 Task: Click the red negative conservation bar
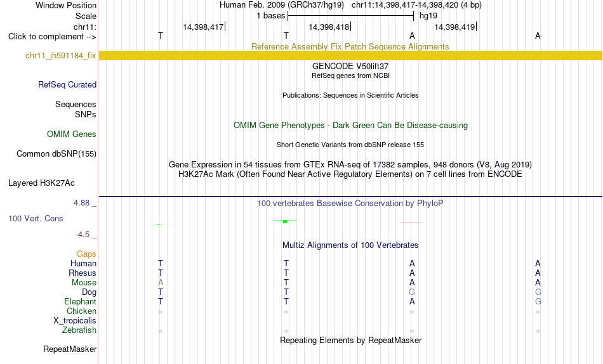412,223
